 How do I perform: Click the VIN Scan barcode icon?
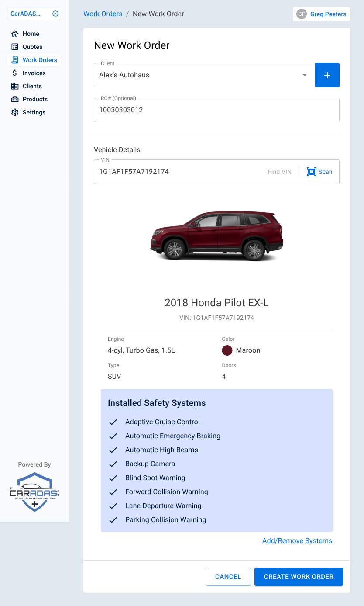[312, 172]
